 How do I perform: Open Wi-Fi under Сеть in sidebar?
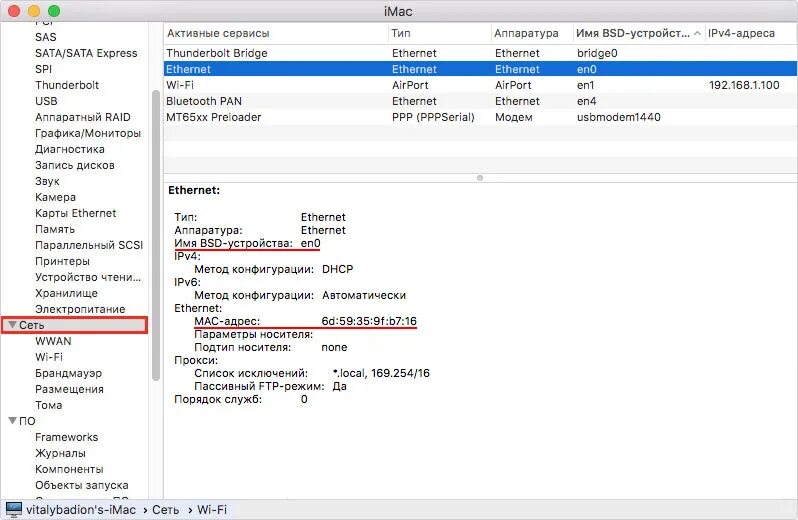coord(49,357)
